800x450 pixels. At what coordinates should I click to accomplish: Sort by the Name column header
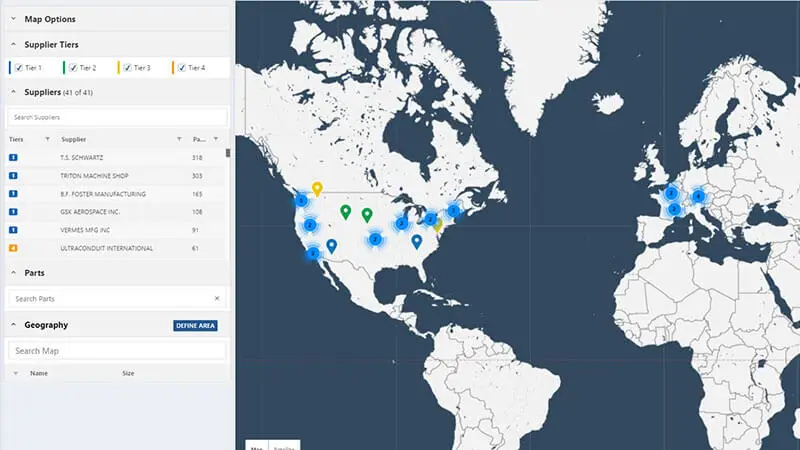click(39, 373)
